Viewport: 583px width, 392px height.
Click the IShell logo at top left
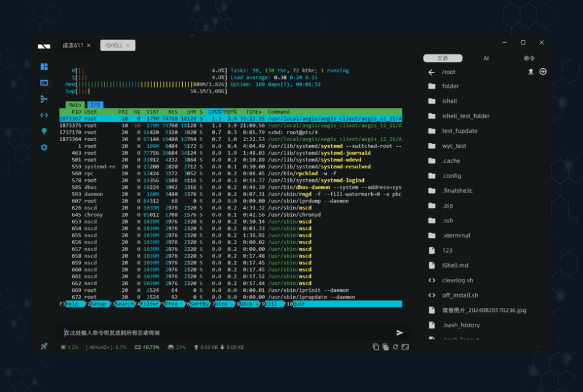click(x=44, y=46)
